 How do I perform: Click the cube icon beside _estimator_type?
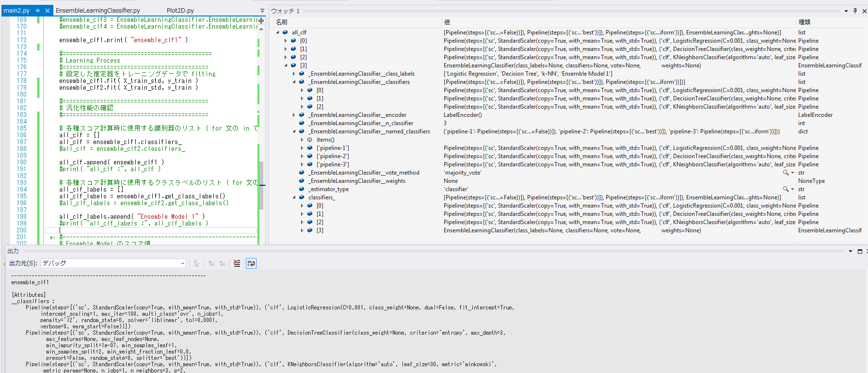(x=302, y=189)
